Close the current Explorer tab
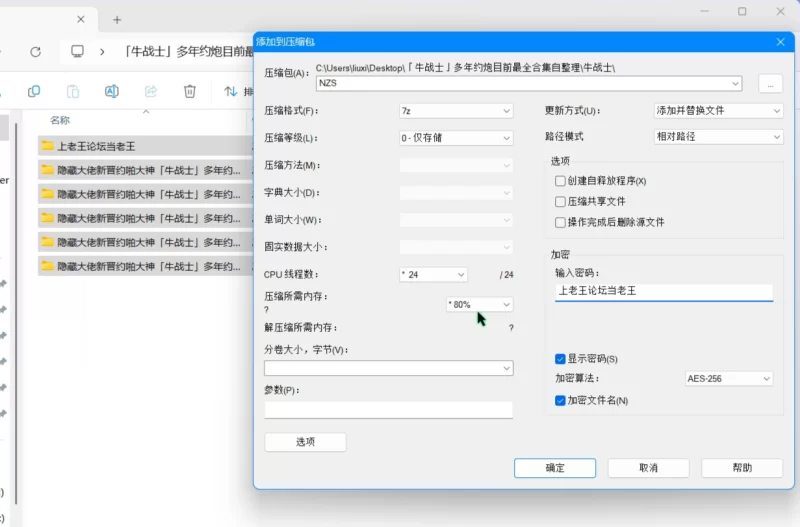The height and width of the screenshot is (527, 800). click(x=81, y=19)
